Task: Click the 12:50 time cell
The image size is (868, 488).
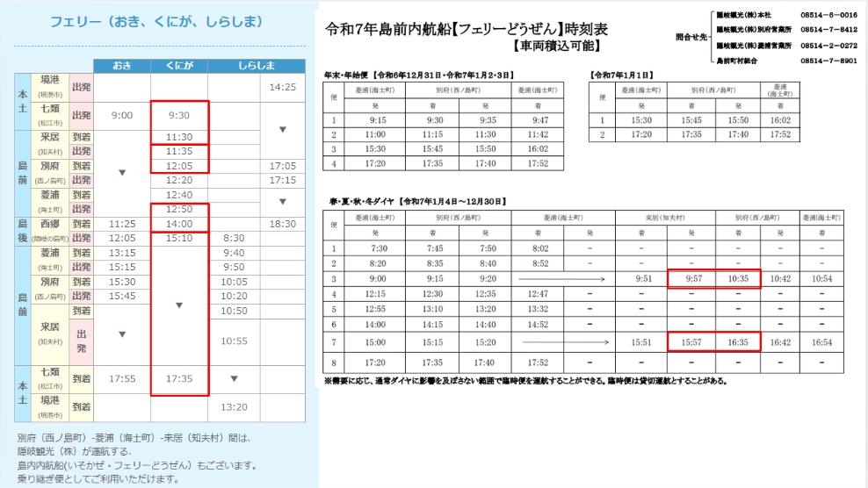Action: point(179,209)
